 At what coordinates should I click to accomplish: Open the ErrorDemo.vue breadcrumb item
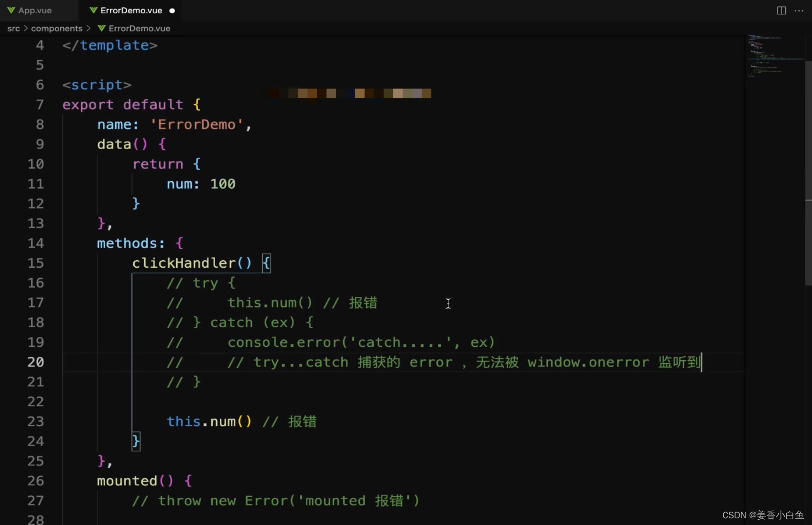139,29
